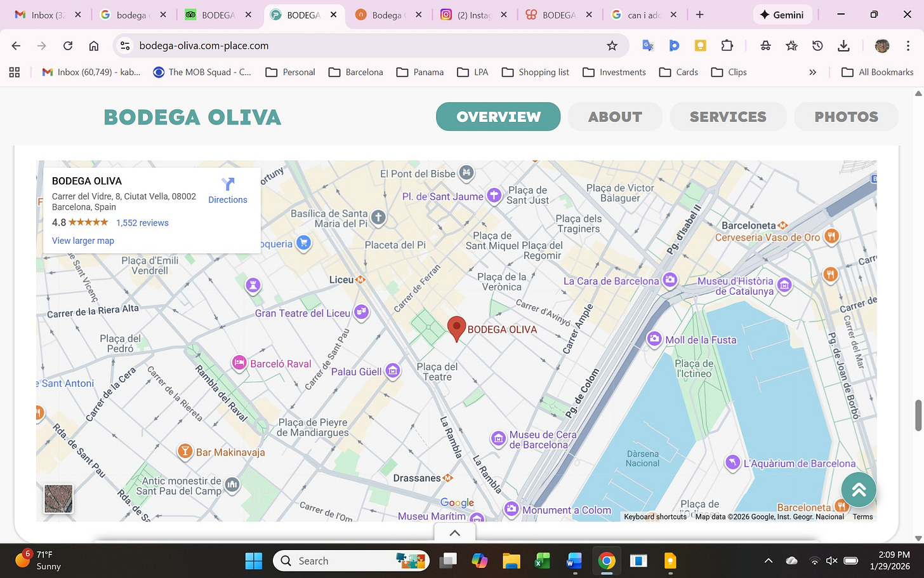Switch map to satellite view thumbnail
Image resolution: width=924 pixels, height=578 pixels.
58,499
